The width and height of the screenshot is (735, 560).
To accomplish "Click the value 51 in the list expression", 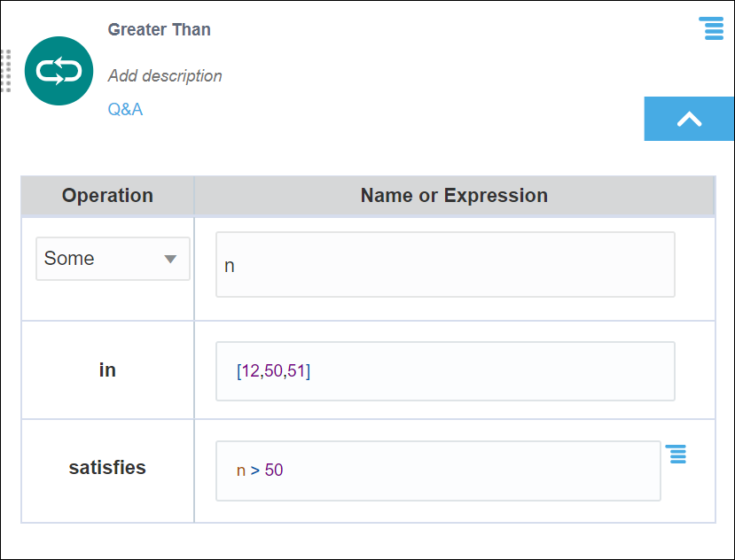I will point(296,371).
